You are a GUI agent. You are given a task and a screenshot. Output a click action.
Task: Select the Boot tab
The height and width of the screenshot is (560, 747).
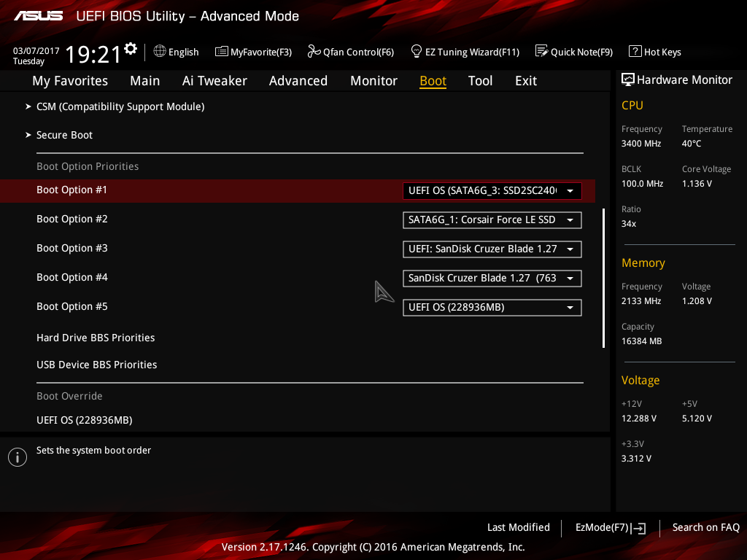433,81
